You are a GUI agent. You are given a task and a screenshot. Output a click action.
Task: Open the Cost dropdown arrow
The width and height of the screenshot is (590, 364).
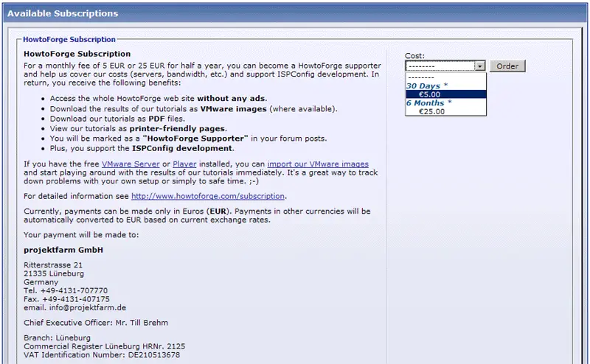(480, 66)
